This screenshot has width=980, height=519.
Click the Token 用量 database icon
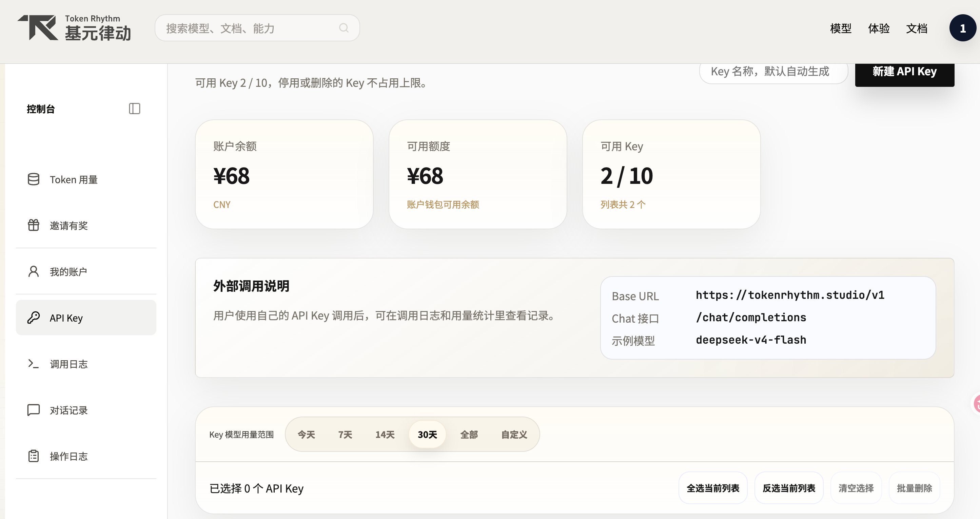coord(34,179)
